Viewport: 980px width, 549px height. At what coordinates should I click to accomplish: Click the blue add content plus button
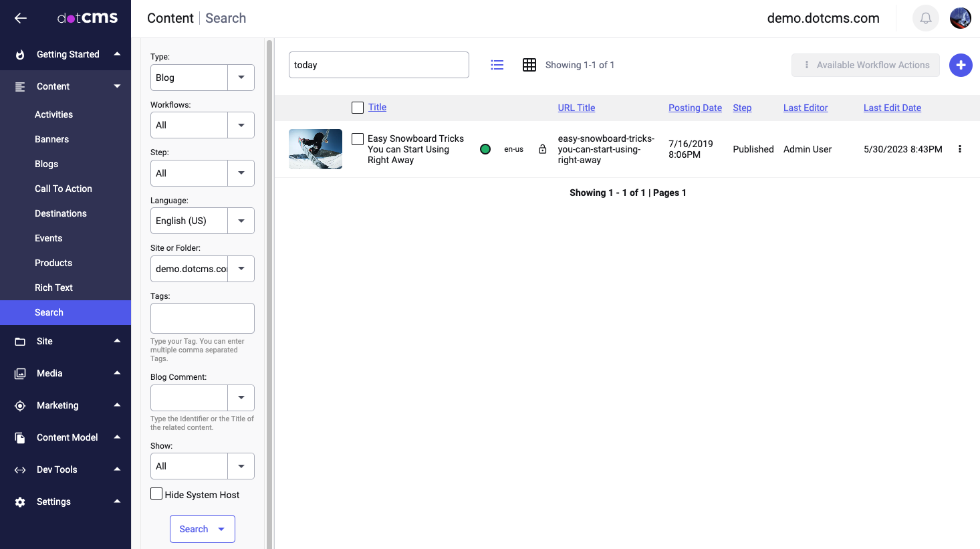pos(961,65)
